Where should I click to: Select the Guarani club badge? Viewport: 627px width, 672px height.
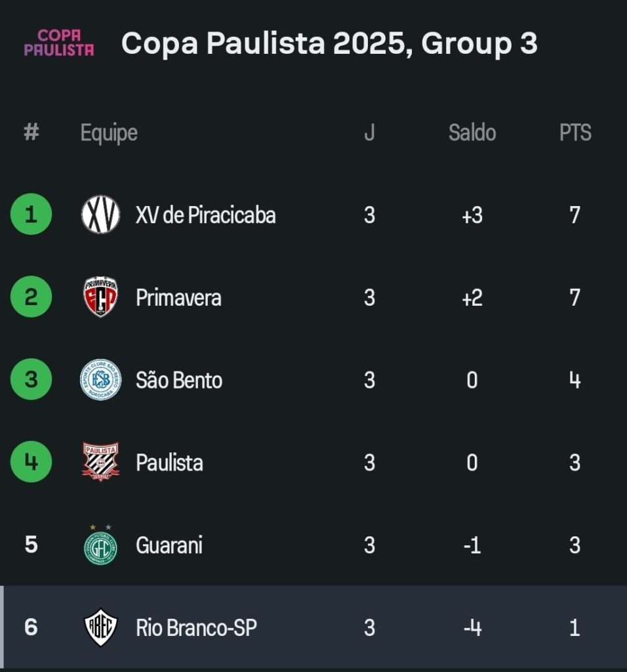[100, 544]
